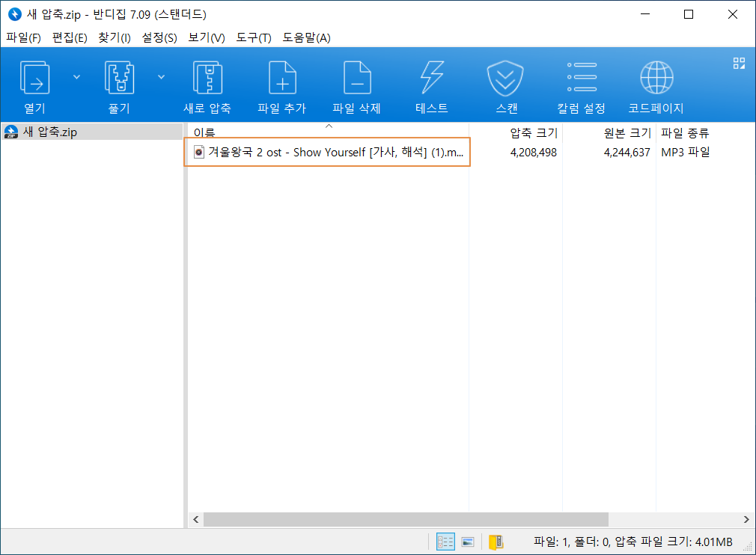This screenshot has width=756, height=555.
Task: Open the 설정(S) menu
Action: tap(159, 37)
